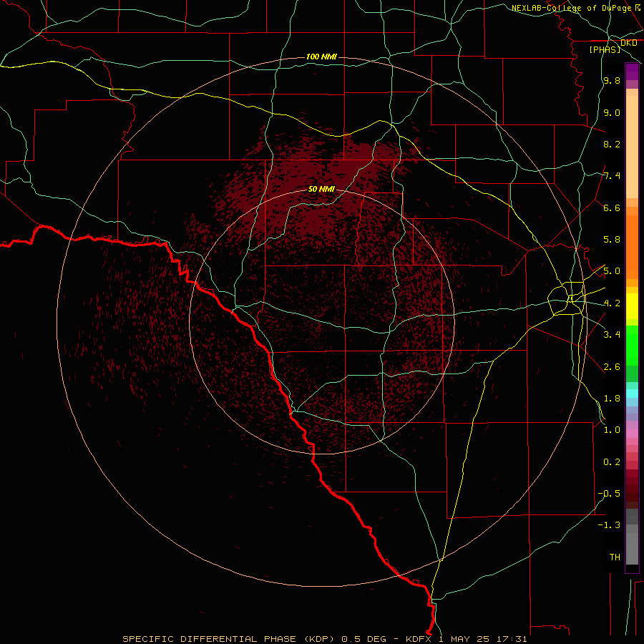The image size is (644, 644).
Task: Click the Specific Differential Phase title caption
Action: click(324, 639)
